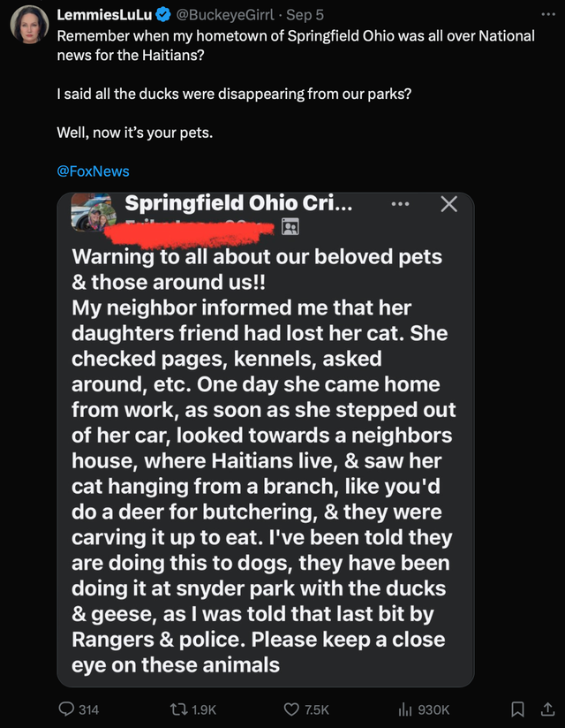
Task: Click the group members icon under title
Action: pyautogui.click(x=289, y=227)
